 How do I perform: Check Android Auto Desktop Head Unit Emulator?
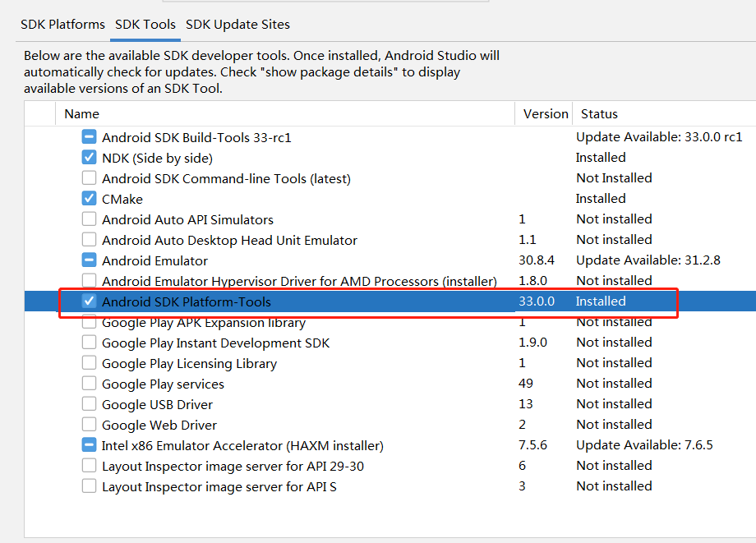pos(89,239)
